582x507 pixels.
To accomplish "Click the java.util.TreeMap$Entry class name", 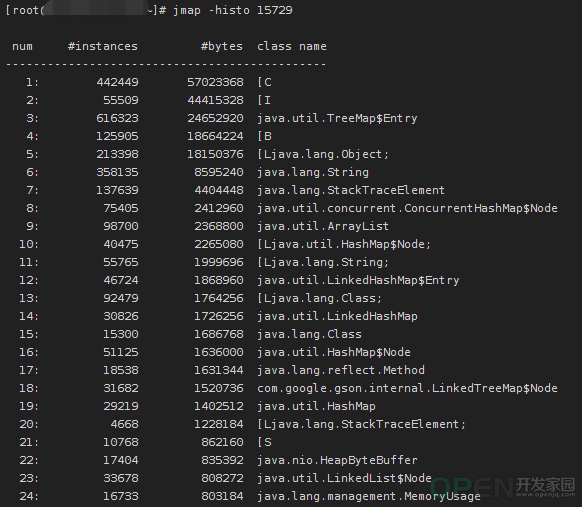I will 337,118.
